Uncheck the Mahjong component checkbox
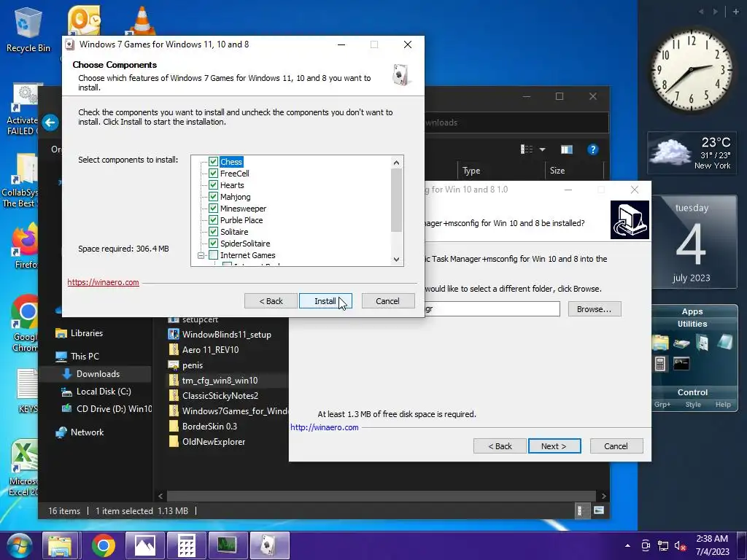 (x=214, y=197)
